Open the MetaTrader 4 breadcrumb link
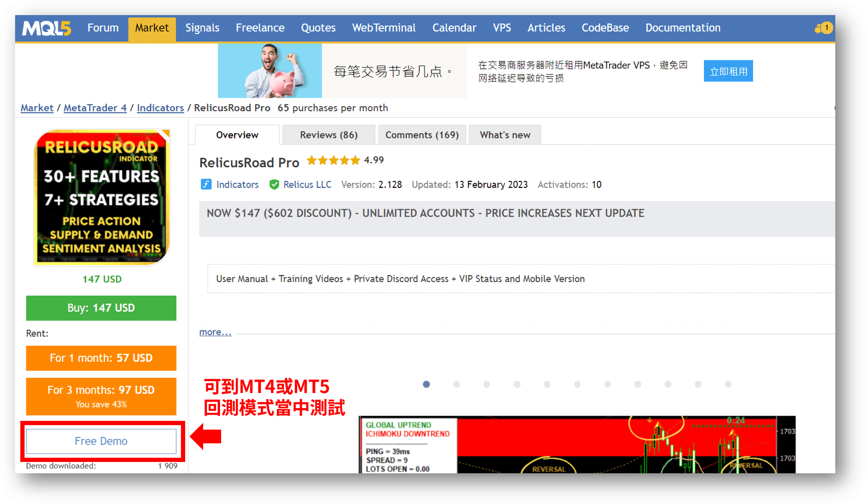 (94, 108)
